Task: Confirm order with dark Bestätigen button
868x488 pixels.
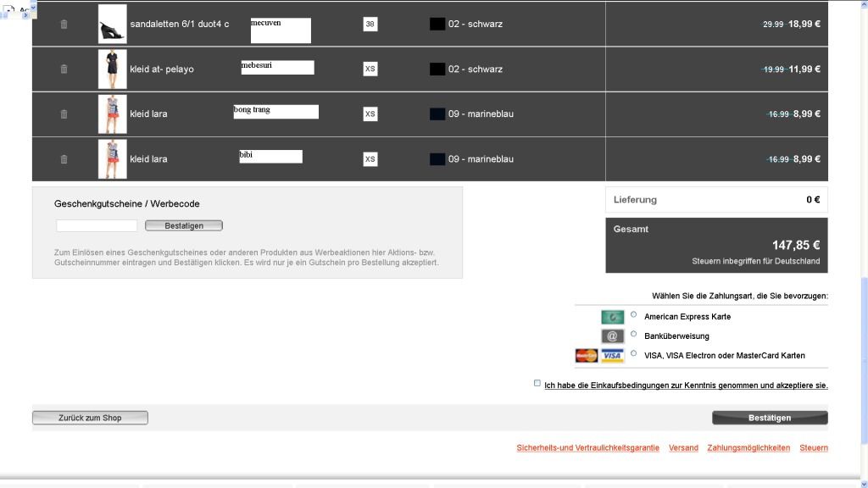Action: click(x=770, y=418)
